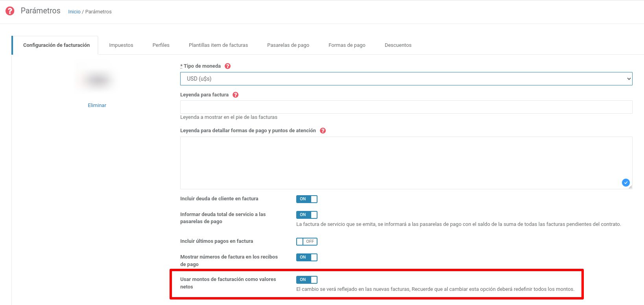Click text 'Leyenda a mostrar en el pie de las facturas'
The width and height of the screenshot is (644, 305).
[x=229, y=117]
